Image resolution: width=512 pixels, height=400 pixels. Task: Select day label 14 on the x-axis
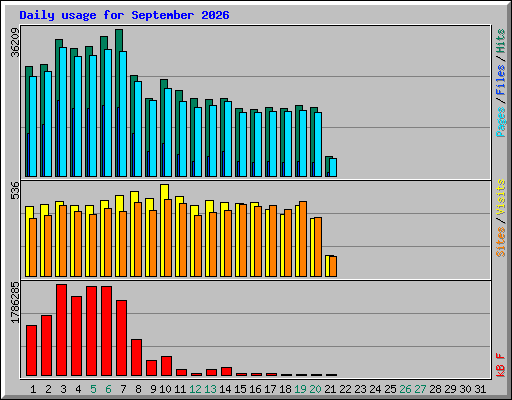pyautogui.click(x=225, y=389)
